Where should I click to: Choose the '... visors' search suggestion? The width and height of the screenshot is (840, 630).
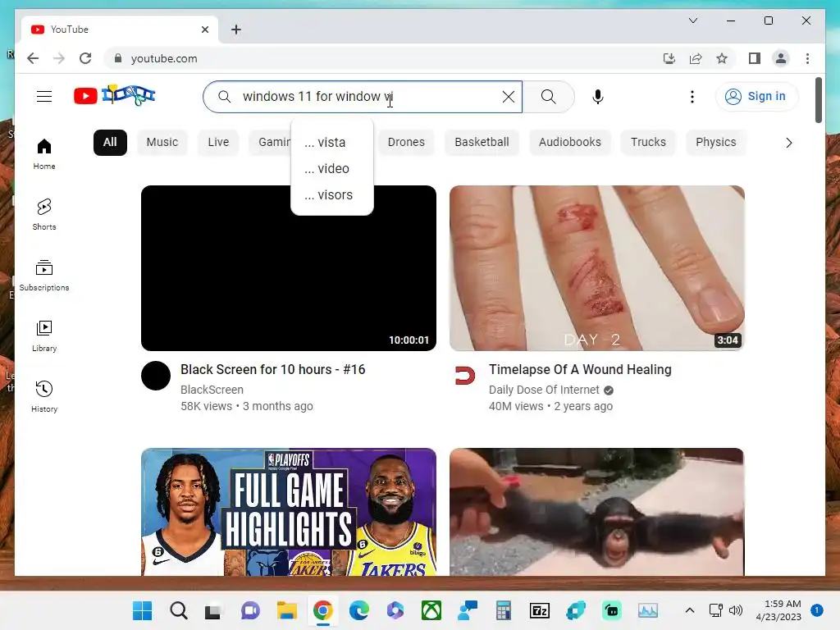(332, 195)
